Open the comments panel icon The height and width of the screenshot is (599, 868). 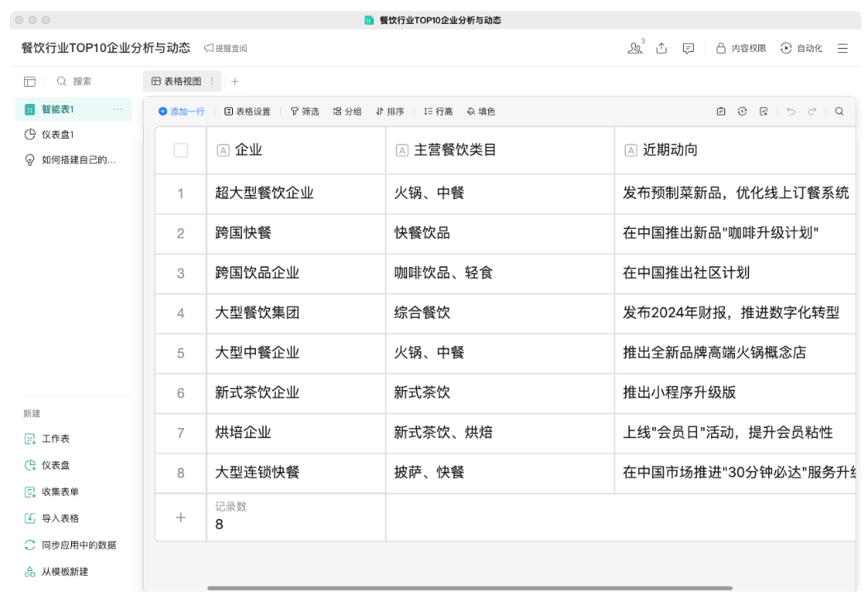pyautogui.click(x=688, y=50)
